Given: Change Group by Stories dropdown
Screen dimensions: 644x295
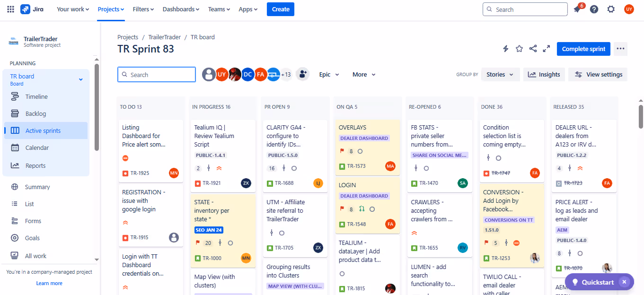Looking at the screenshot, I should click(x=501, y=74).
